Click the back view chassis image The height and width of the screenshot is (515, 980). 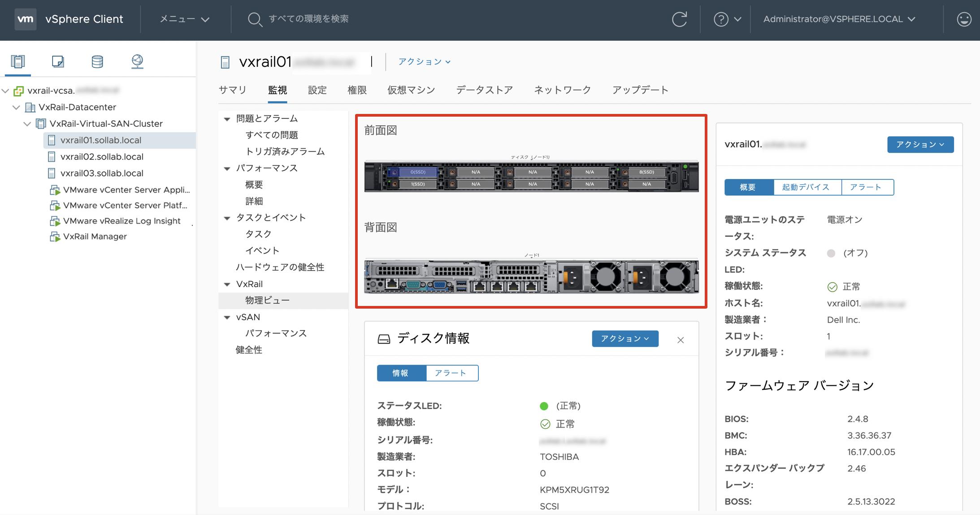click(x=531, y=276)
